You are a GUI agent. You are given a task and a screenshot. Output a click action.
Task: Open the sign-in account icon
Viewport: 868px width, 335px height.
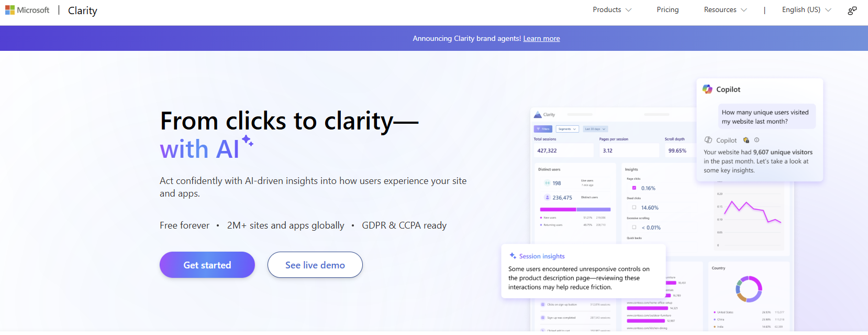pos(852,10)
